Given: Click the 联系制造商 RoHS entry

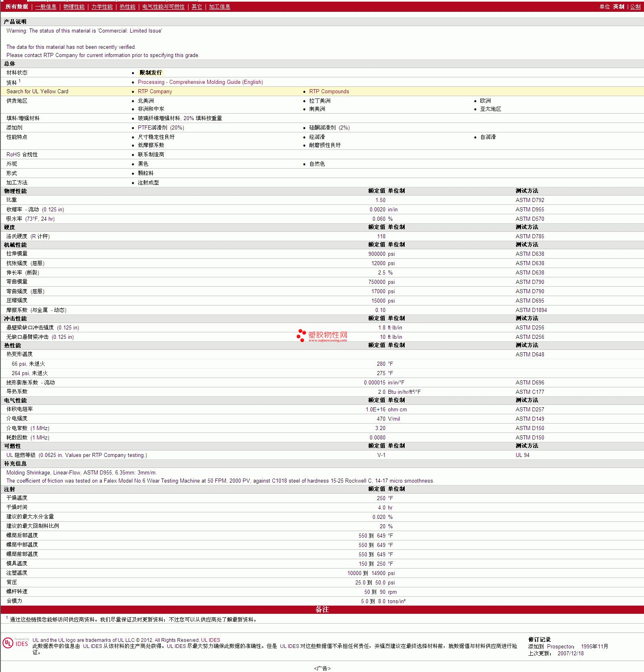Looking at the screenshot, I should pos(151,154).
